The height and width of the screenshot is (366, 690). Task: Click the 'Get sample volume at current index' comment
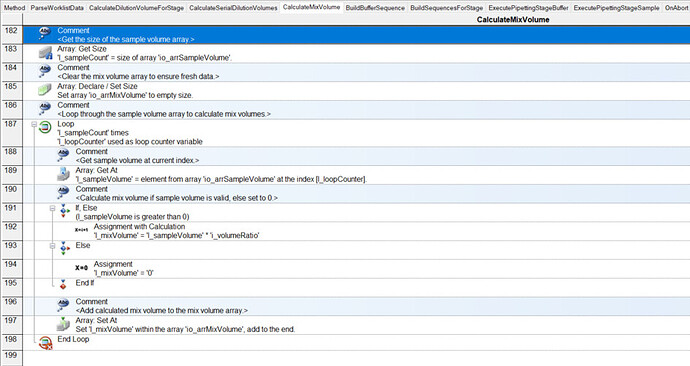137,160
